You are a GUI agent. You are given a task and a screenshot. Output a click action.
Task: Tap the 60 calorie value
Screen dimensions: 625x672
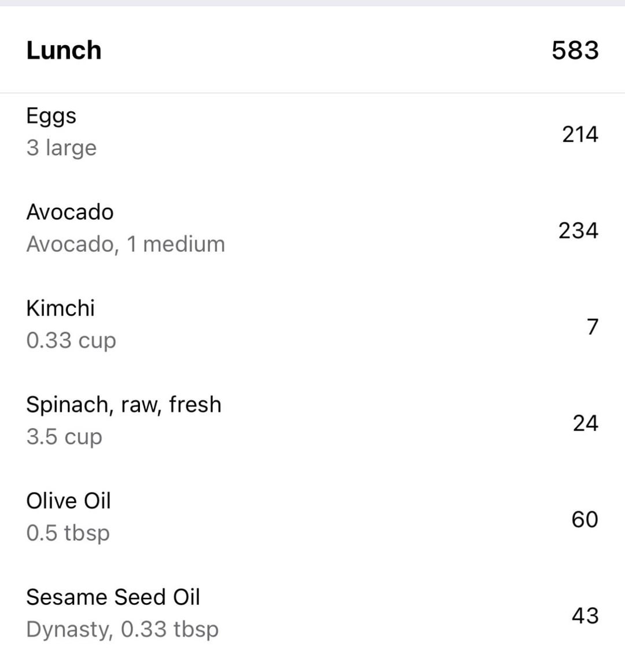point(584,519)
